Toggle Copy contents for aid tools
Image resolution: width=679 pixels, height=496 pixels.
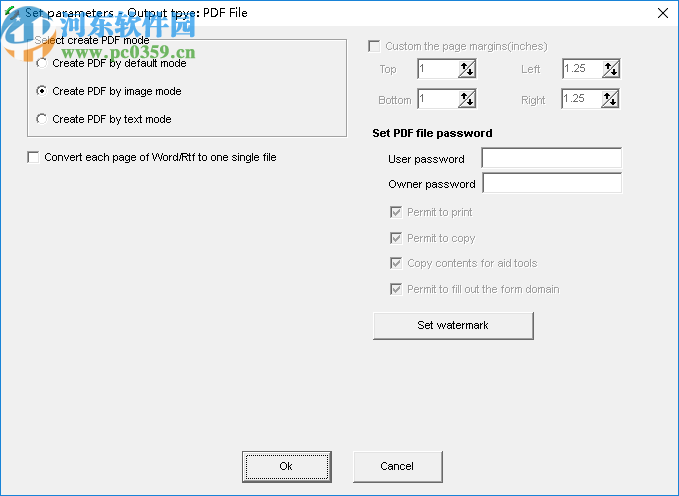[x=396, y=263]
